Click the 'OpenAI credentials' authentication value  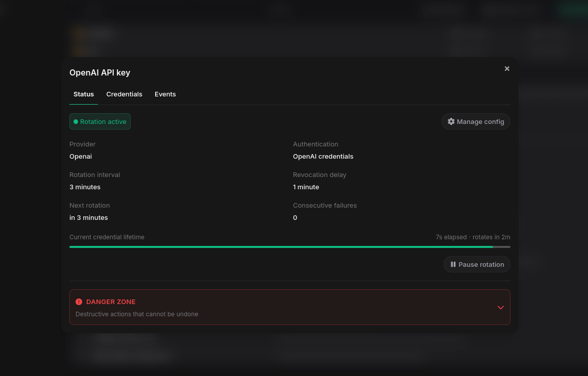(323, 156)
